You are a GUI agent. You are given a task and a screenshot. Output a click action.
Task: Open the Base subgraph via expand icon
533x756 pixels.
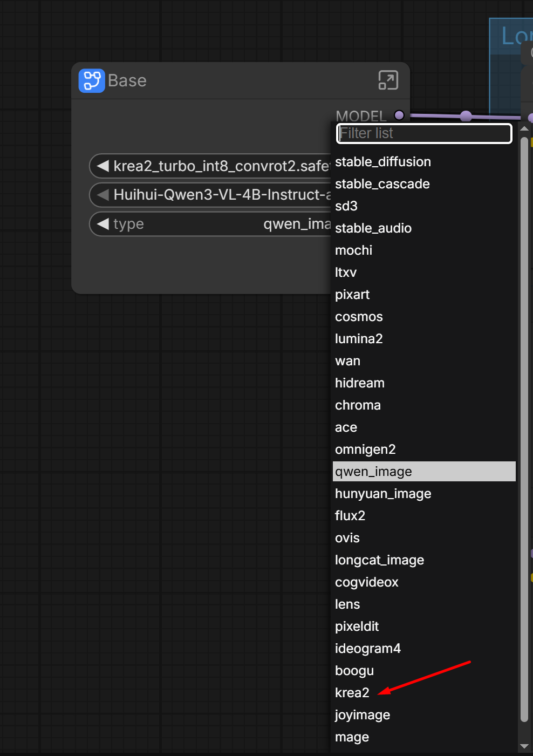click(x=388, y=80)
